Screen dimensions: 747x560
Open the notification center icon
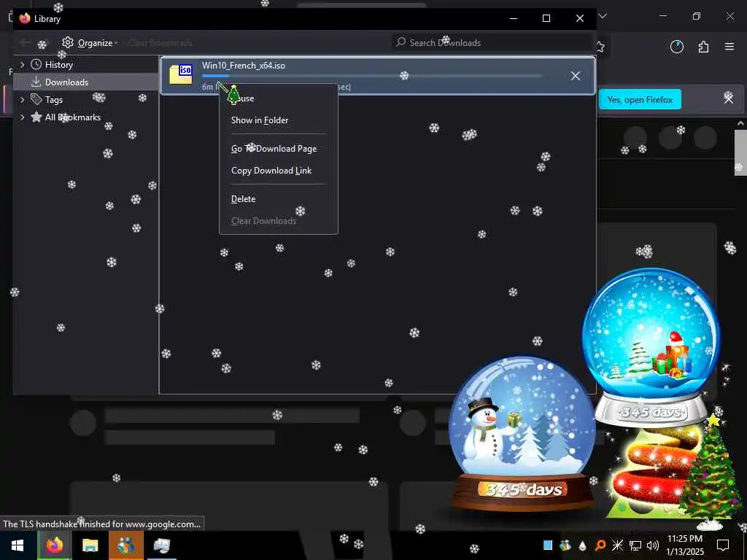pos(723,545)
